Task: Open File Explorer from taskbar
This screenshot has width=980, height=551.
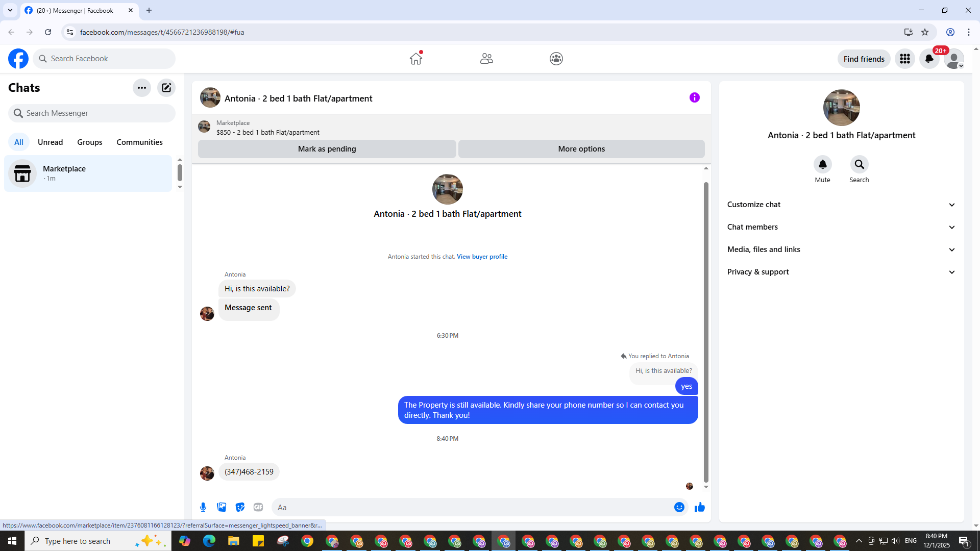Action: click(234, 541)
